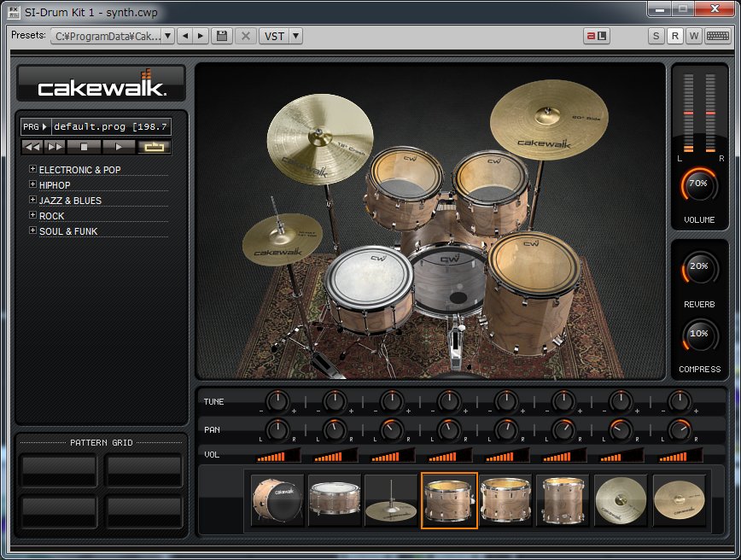741x560 pixels.
Task: Toggle the loop playback button
Action: (x=154, y=147)
